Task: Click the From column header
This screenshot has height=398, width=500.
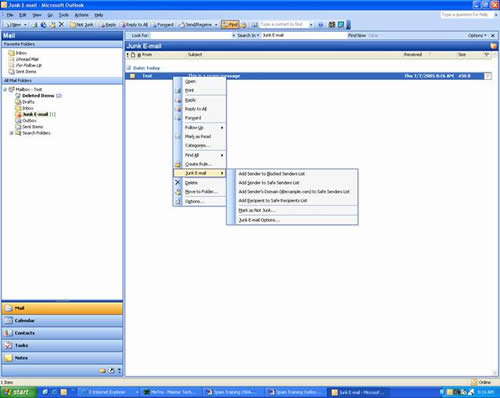Action: pos(163,54)
